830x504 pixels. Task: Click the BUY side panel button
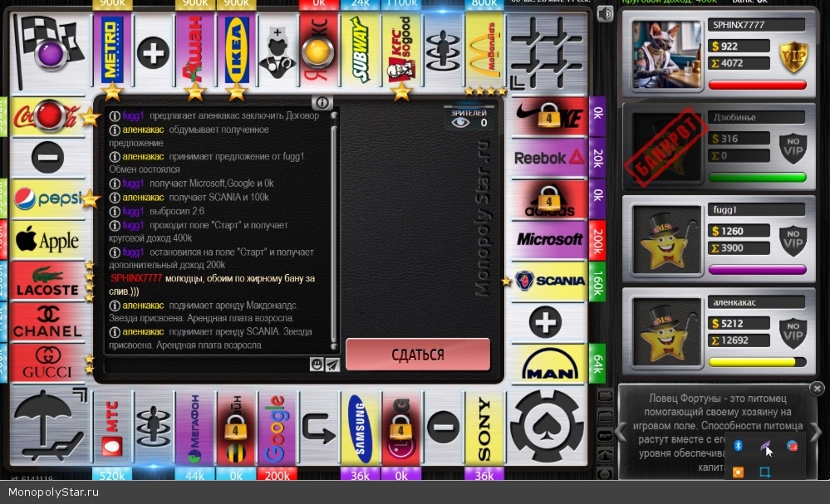605,436
